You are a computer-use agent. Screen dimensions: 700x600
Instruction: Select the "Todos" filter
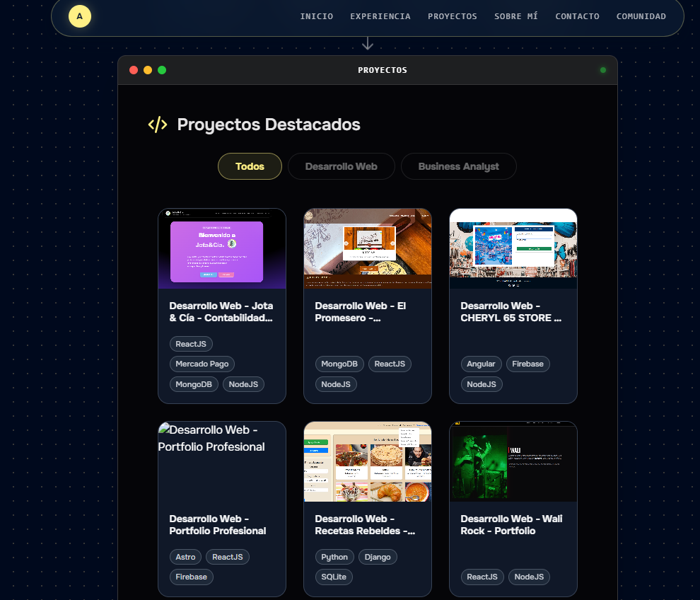click(x=250, y=166)
